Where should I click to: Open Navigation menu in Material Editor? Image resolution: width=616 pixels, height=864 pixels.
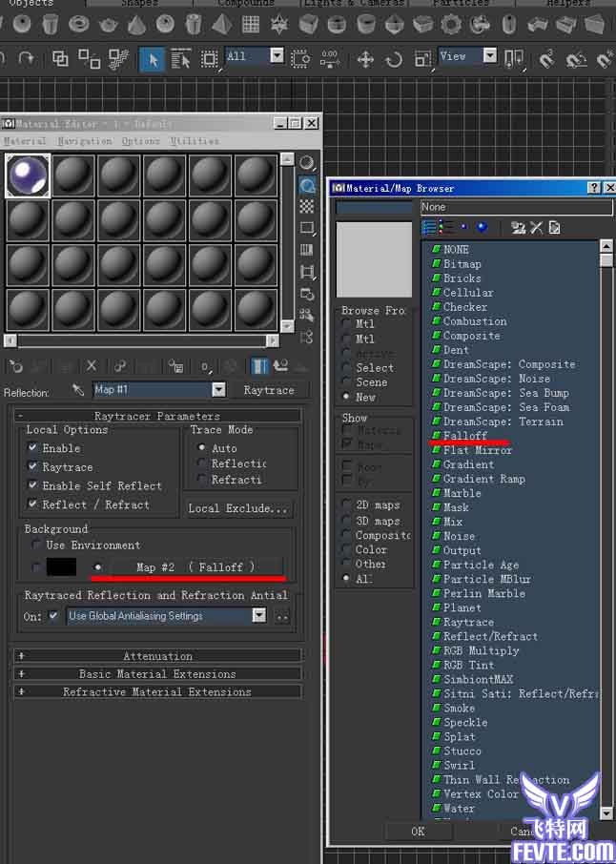point(84,141)
